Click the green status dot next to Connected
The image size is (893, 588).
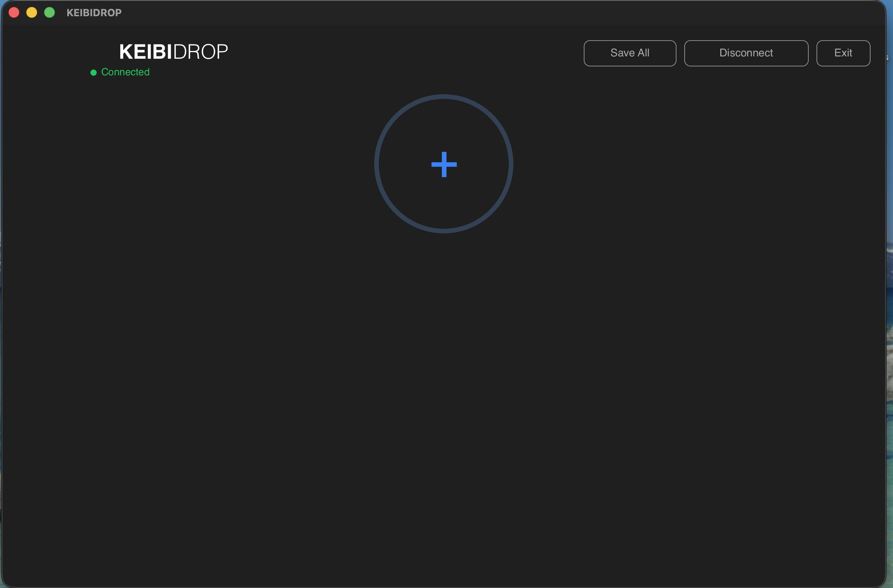93,72
